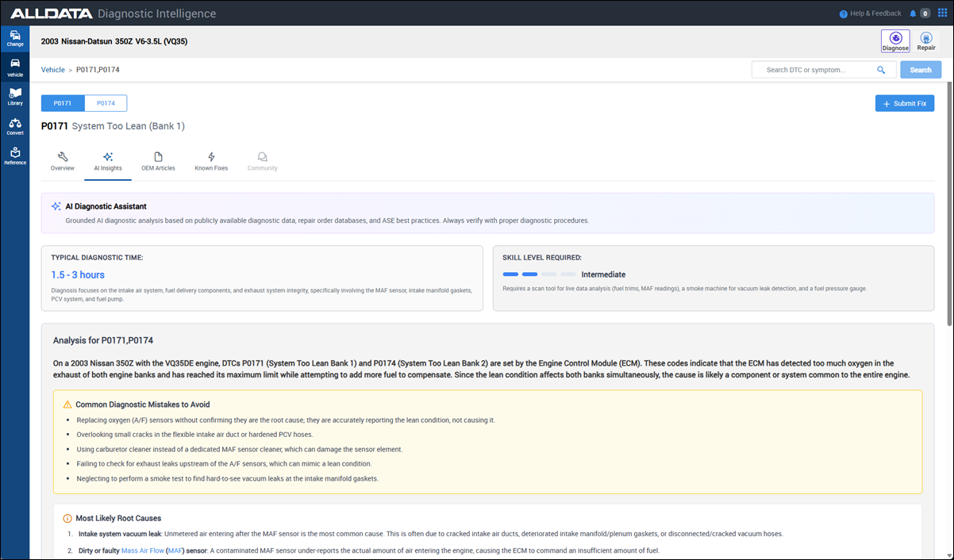Viewport: 954px width, 560px height.
Task: Click the exhaust leaks upstream mistake bullet
Action: 224,464
